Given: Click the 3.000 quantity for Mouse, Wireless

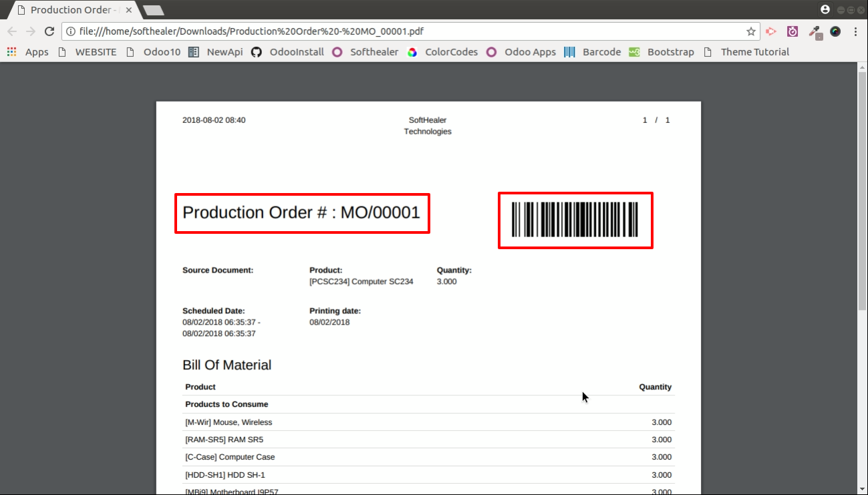Looking at the screenshot, I should point(662,422).
